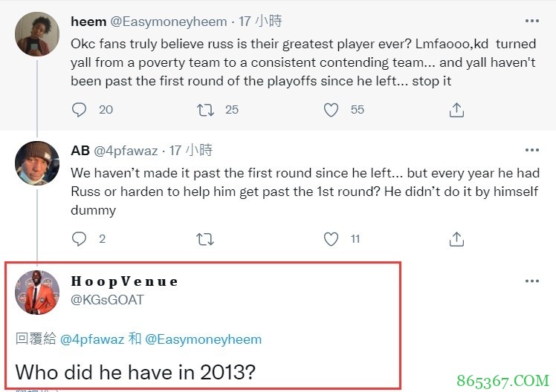Open heem's profile picture
The image size is (556, 392).
coord(37,33)
